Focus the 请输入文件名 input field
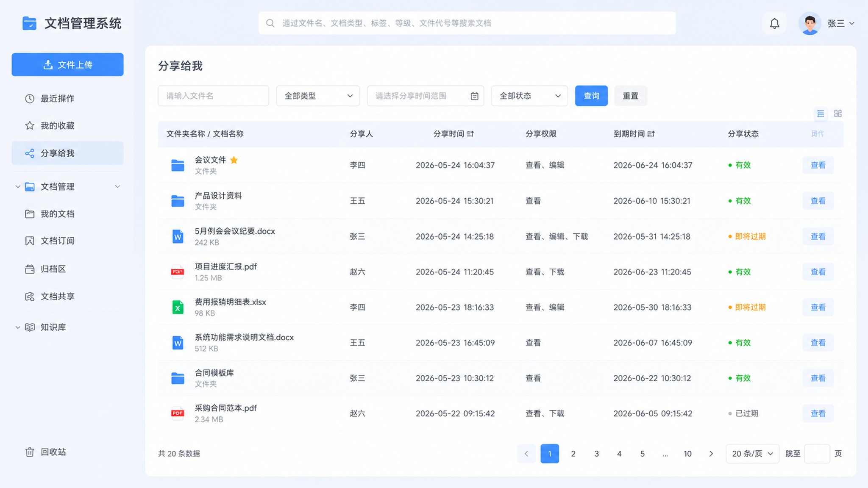The width and height of the screenshot is (868, 488). [213, 96]
